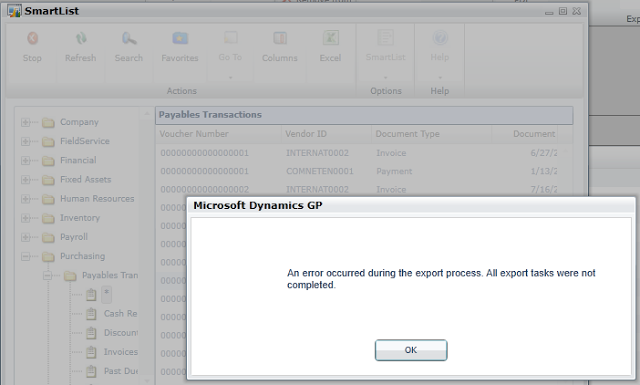Viewport: 640px width, 385px height.
Task: Maximize the SmartList window
Action: [563, 11]
